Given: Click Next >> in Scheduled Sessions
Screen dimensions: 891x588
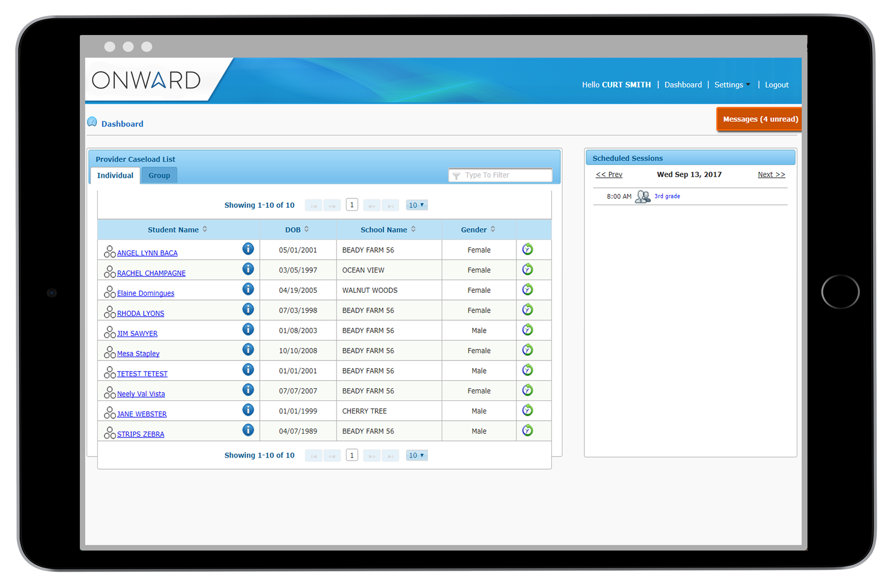Looking at the screenshot, I should 771,174.
